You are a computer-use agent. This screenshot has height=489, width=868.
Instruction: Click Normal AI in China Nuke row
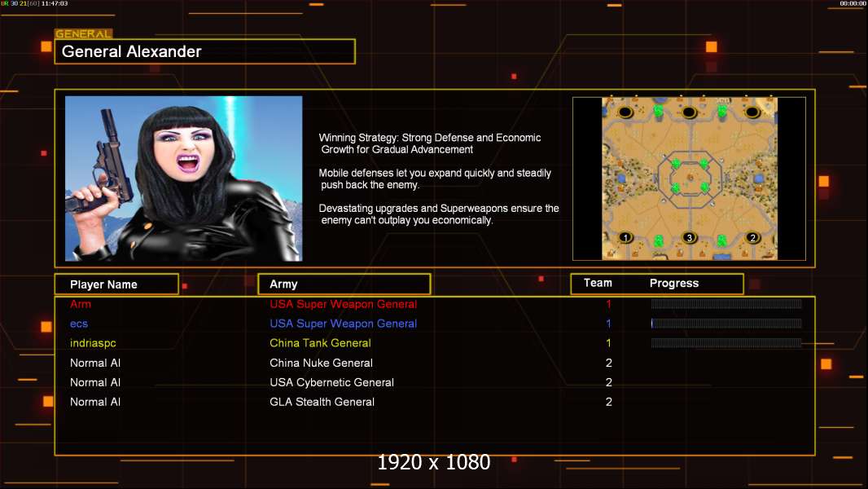point(95,363)
